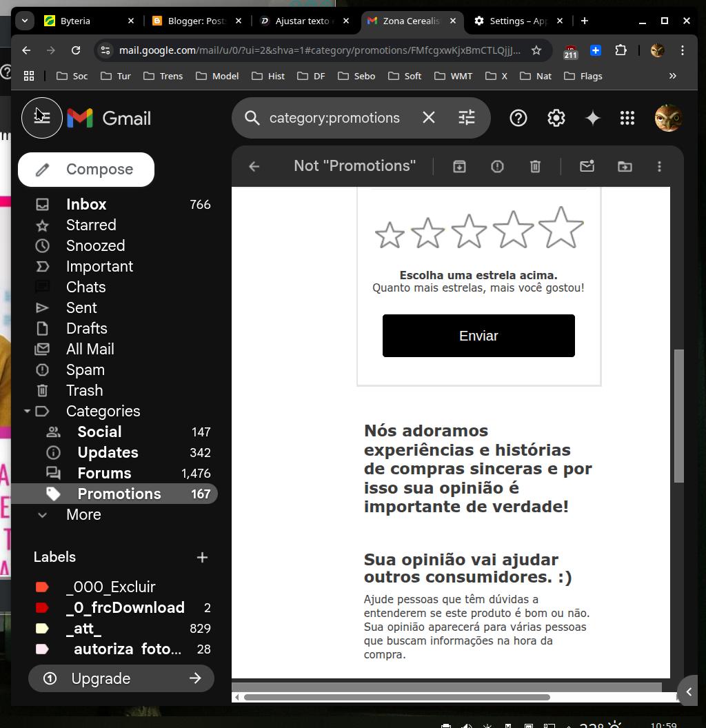Clear the category:promotions search
Viewport: 706px width, 728px height.
point(429,118)
